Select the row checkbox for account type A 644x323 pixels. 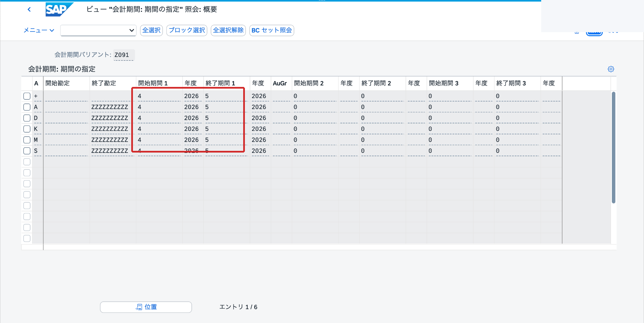27,107
